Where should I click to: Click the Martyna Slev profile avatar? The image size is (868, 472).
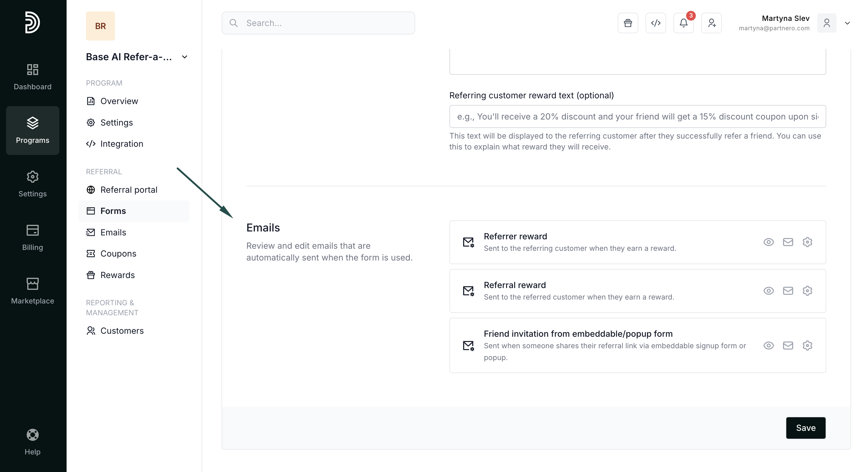pyautogui.click(x=827, y=23)
